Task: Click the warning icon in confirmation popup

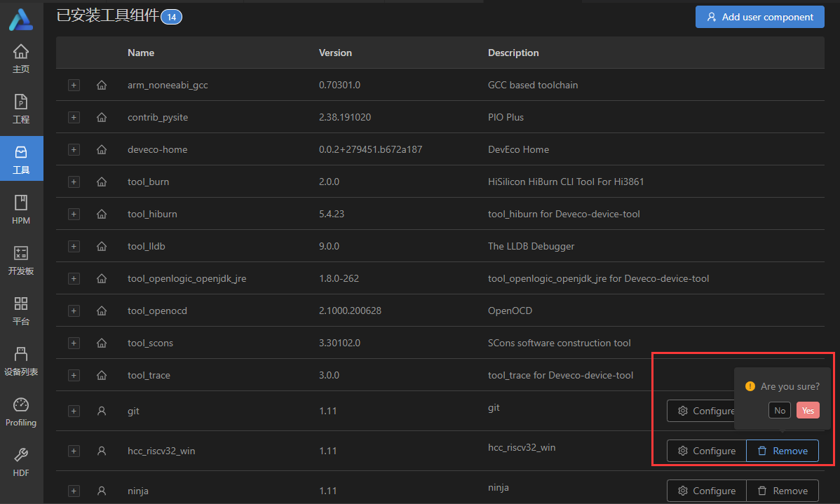Action: [x=750, y=386]
